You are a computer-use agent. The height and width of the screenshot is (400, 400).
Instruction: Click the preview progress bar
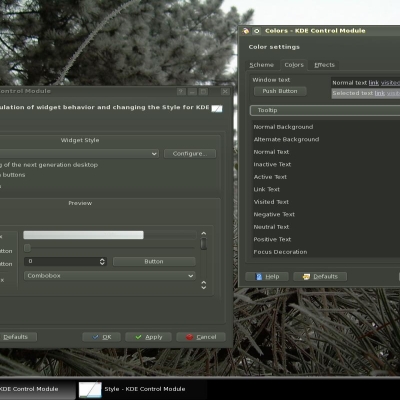coord(110,235)
